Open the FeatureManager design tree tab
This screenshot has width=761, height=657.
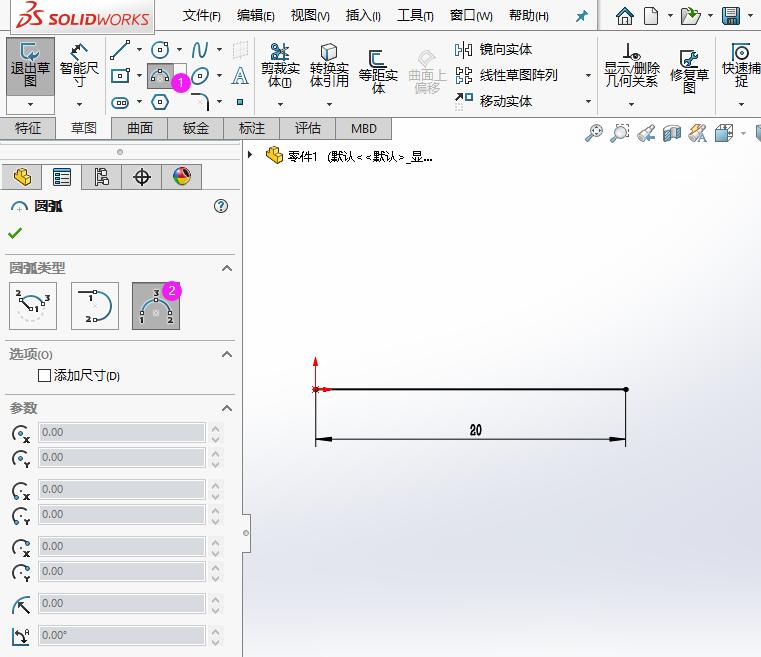point(22,177)
